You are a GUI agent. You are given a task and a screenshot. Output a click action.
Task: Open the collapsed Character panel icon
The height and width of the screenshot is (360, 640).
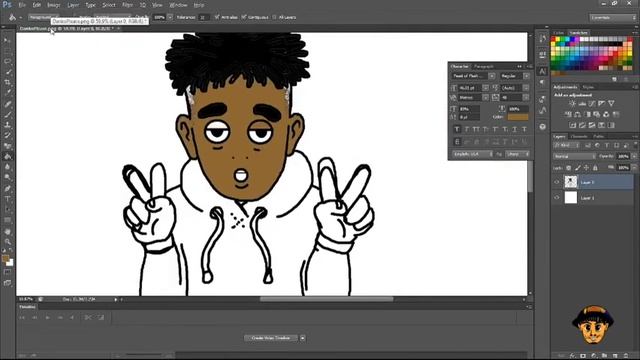(x=542, y=71)
